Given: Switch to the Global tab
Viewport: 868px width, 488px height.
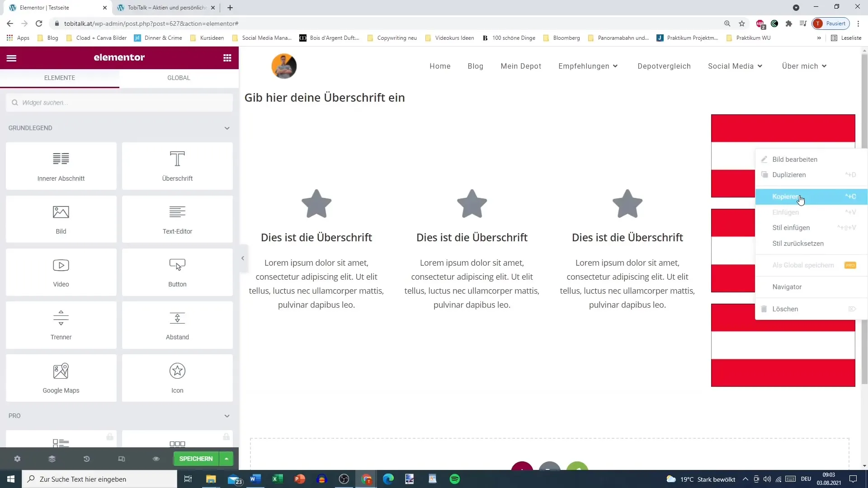Looking at the screenshot, I should coord(179,78).
